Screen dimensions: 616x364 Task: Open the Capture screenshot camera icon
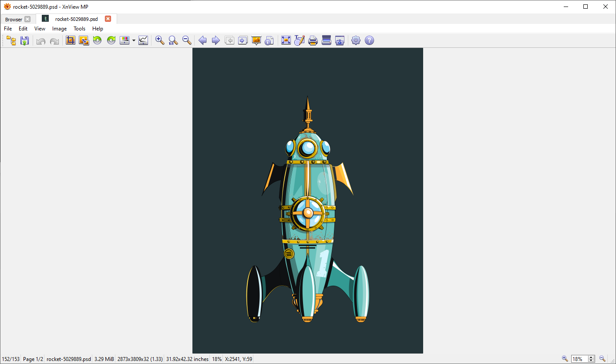pos(340,40)
